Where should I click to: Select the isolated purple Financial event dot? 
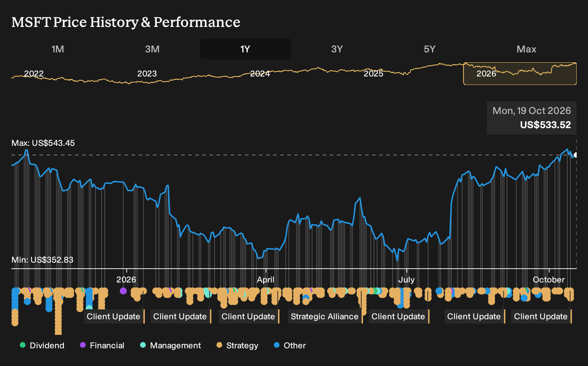pyautogui.click(x=123, y=291)
